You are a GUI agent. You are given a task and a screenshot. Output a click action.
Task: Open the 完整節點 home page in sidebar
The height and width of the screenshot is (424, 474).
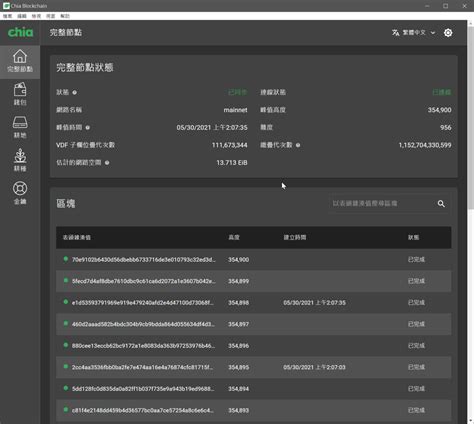(20, 62)
